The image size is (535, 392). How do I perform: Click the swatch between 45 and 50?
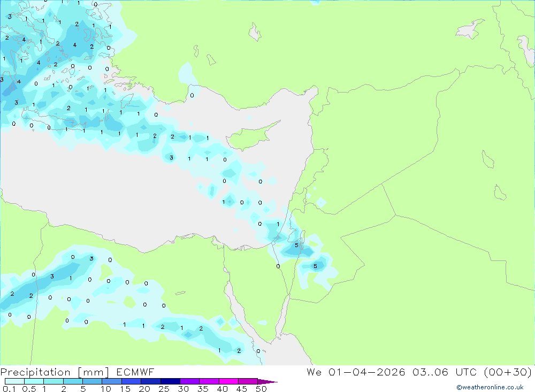(x=248, y=381)
